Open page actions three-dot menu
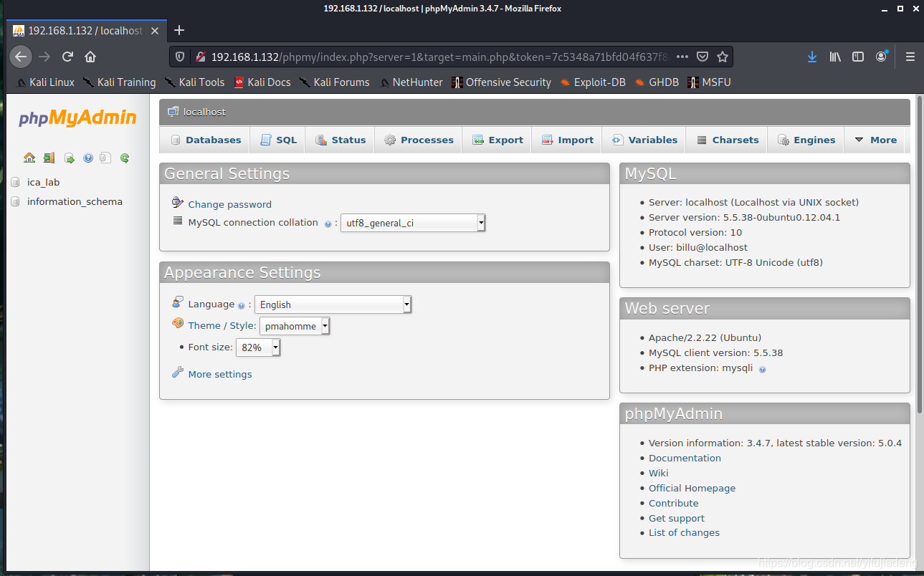Viewport: 924px width, 576px height. click(x=682, y=57)
